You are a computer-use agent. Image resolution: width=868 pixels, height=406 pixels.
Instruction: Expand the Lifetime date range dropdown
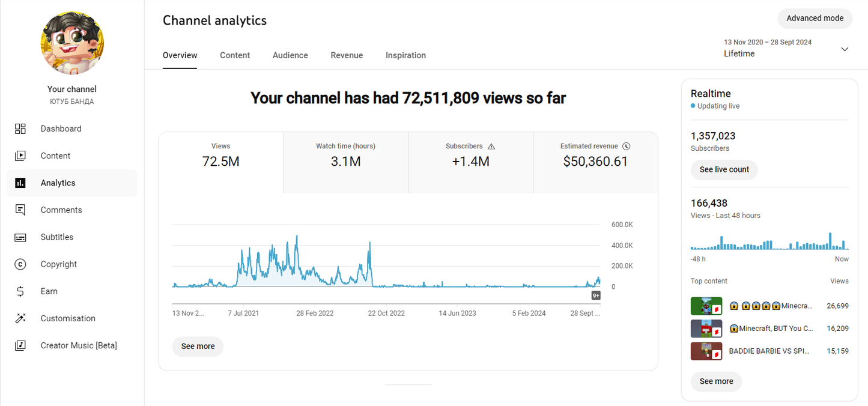coord(845,49)
